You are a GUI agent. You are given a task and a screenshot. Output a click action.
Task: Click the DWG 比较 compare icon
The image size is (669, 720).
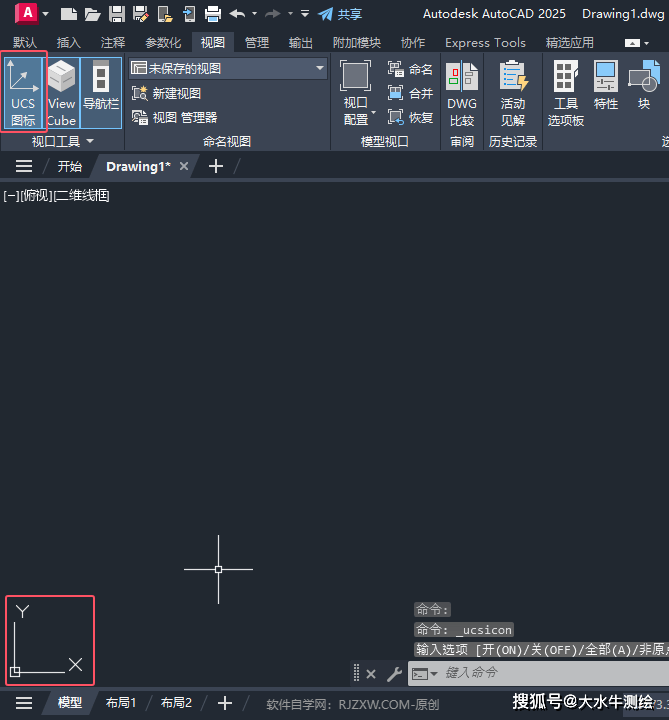pyautogui.click(x=462, y=93)
